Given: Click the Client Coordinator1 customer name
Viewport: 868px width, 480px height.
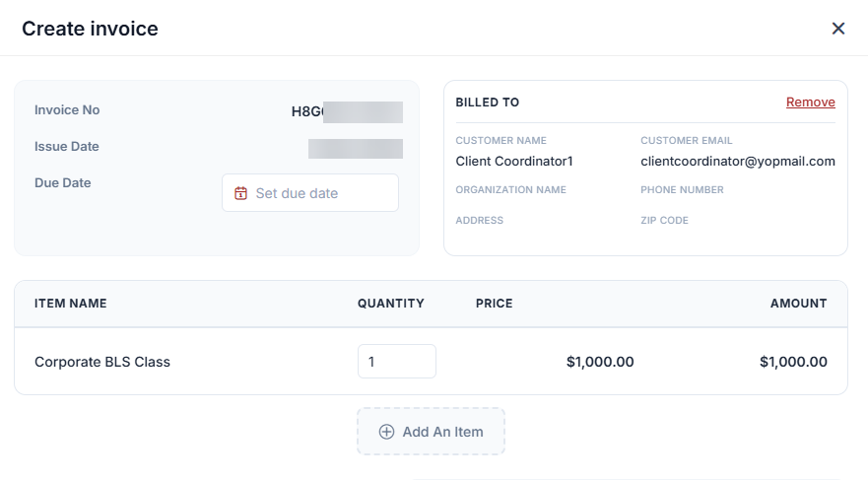Looking at the screenshot, I should 514,161.
